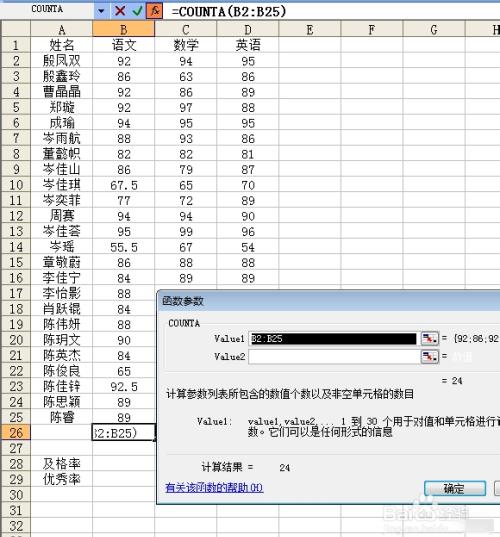500x537 pixels.
Task: Confirm formula with the green checkmark
Action: [137, 11]
